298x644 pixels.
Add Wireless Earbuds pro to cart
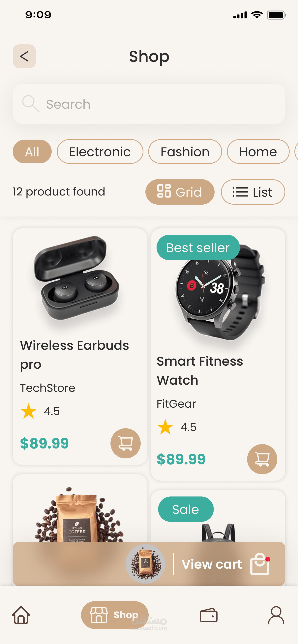point(125,443)
